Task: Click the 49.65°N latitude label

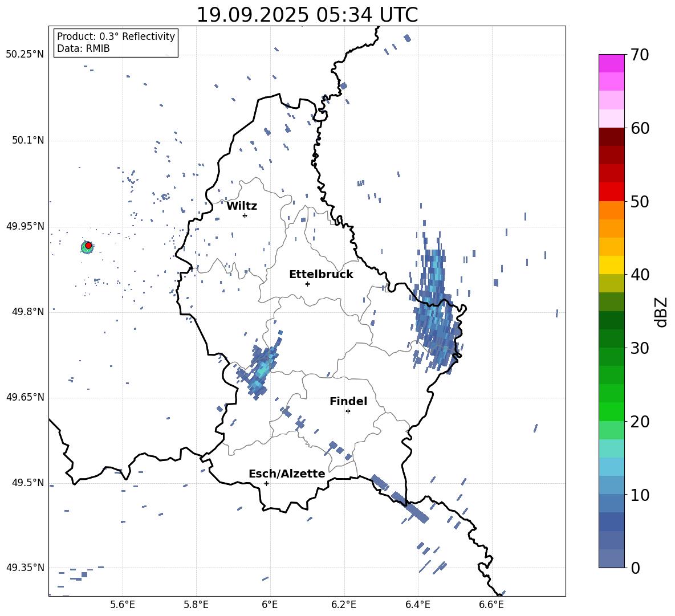Action: [25, 397]
